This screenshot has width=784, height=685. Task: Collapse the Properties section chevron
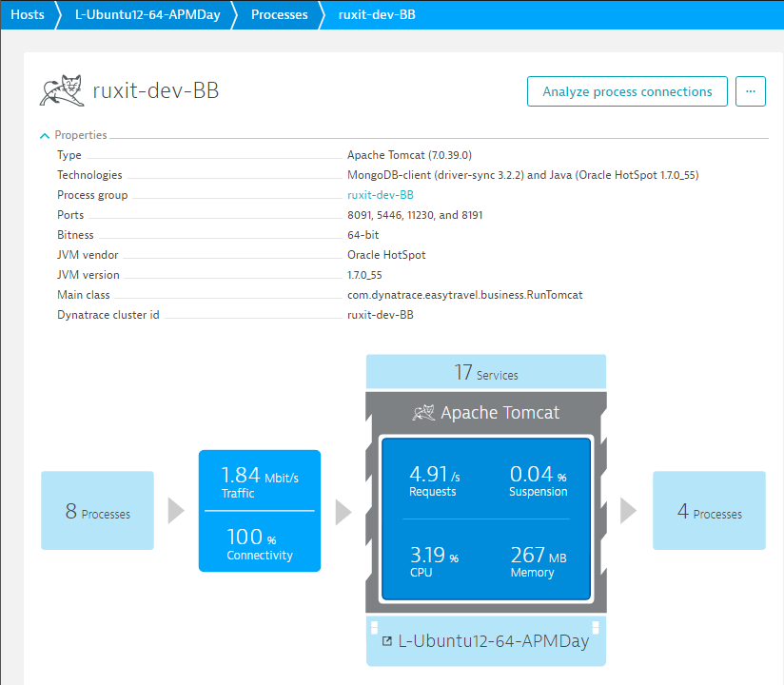tap(45, 135)
